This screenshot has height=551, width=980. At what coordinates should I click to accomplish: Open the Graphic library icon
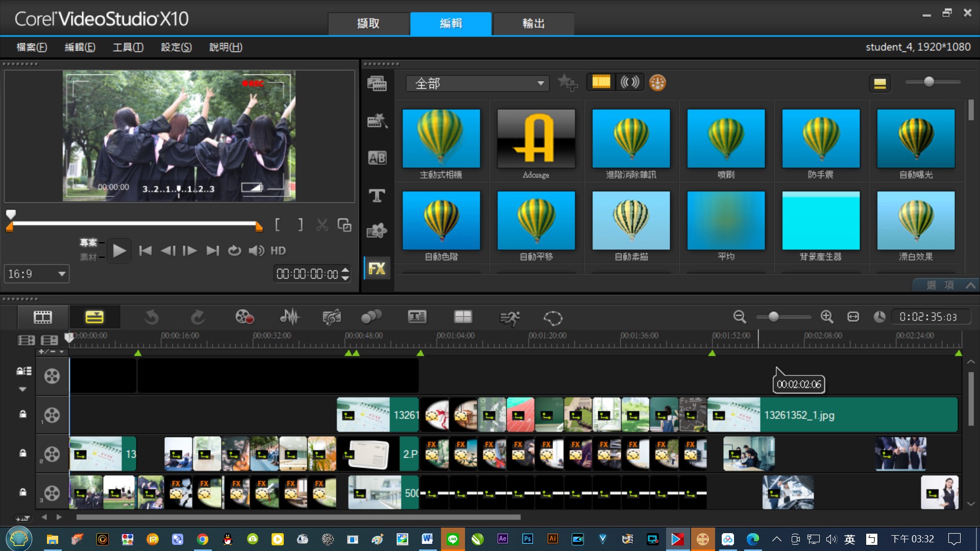point(377,231)
